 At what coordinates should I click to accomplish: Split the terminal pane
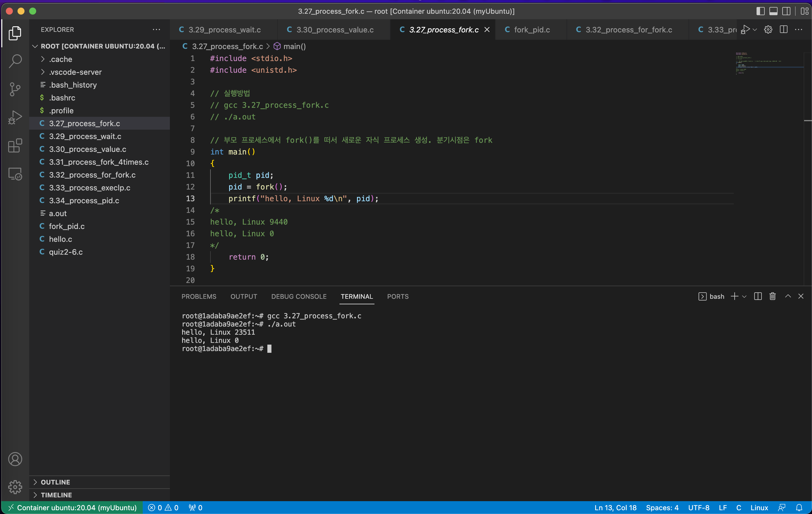pos(757,296)
